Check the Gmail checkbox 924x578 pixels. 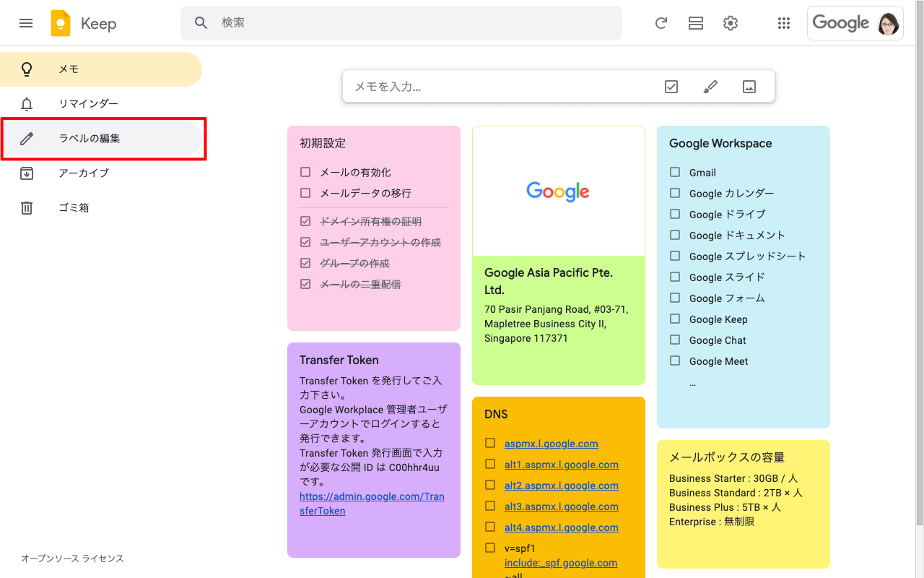pyautogui.click(x=675, y=172)
